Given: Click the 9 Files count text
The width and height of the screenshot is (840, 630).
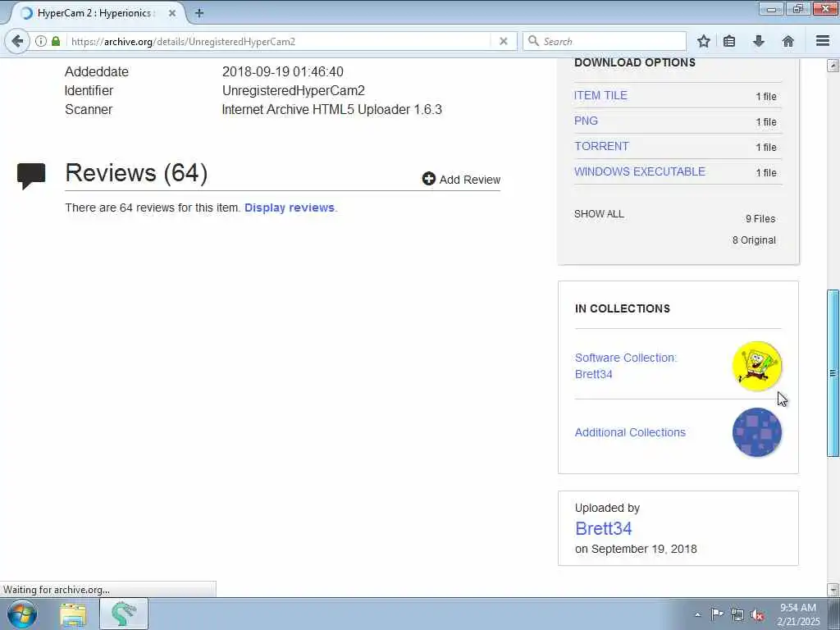Looking at the screenshot, I should [760, 218].
